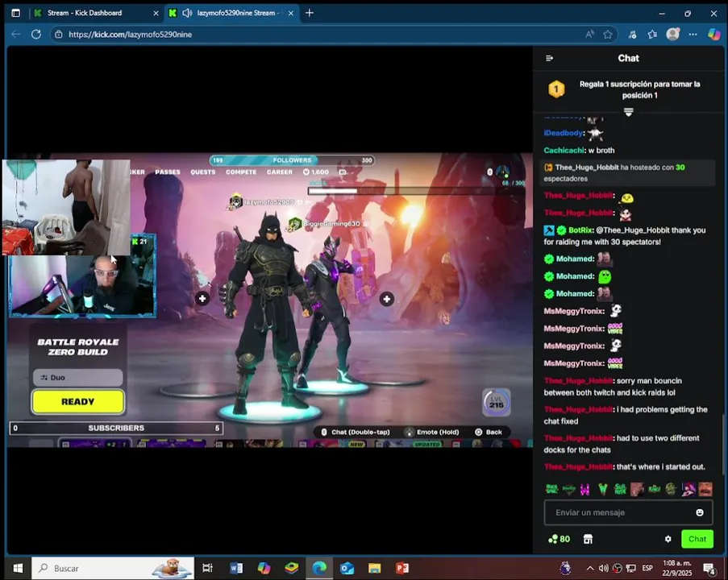Image resolution: width=728 pixels, height=580 pixels.
Task: Collapse the chat panel with the arrow icon
Action: [x=549, y=59]
